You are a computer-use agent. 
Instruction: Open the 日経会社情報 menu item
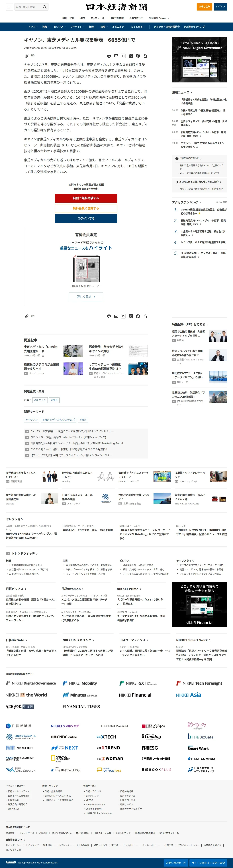pyautogui.click(x=116, y=18)
